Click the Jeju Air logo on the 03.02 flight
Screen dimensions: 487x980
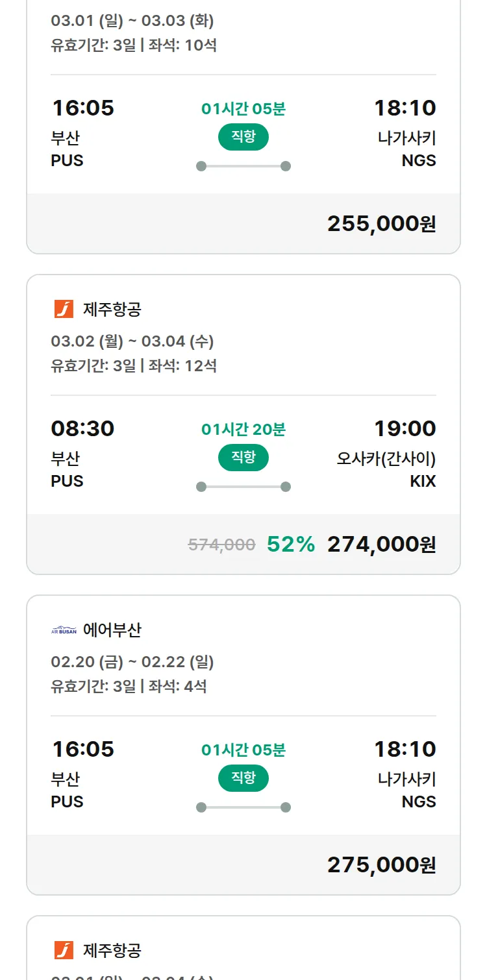click(64, 310)
